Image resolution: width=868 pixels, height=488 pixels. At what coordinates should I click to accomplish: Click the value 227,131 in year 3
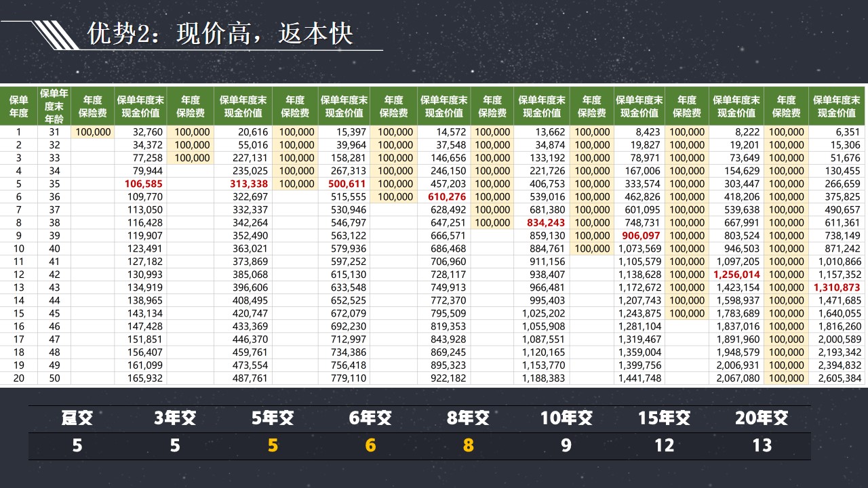point(250,158)
